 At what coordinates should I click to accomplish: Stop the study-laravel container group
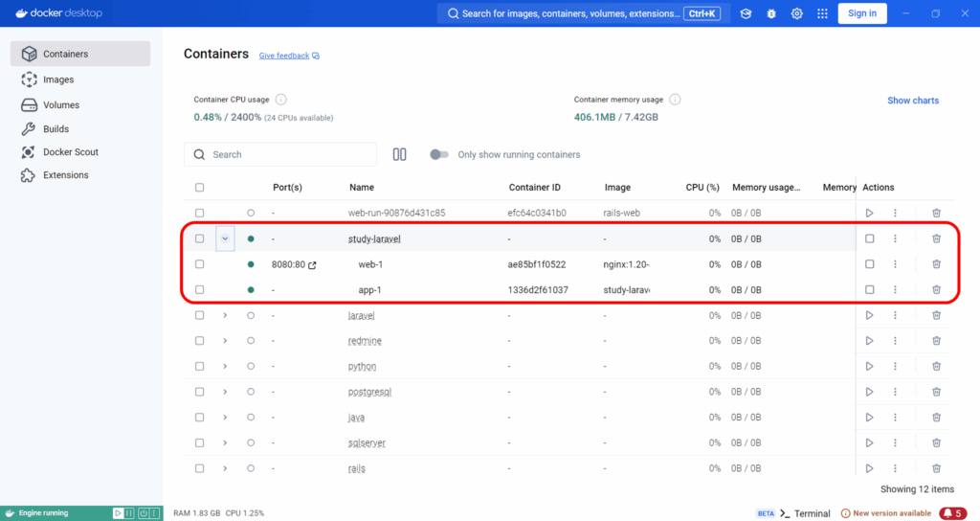coord(869,238)
